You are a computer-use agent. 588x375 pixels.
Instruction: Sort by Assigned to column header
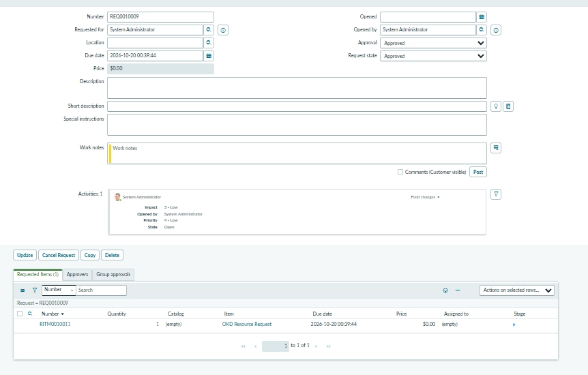click(x=456, y=314)
